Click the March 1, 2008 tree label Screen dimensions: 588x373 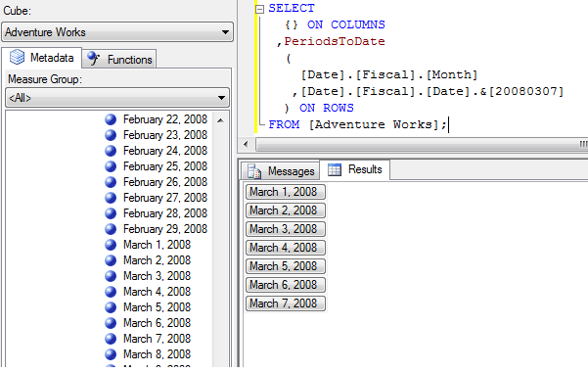click(x=157, y=245)
